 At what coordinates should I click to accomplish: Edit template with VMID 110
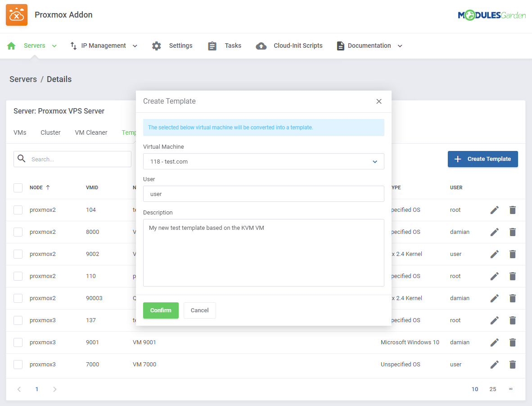494,276
